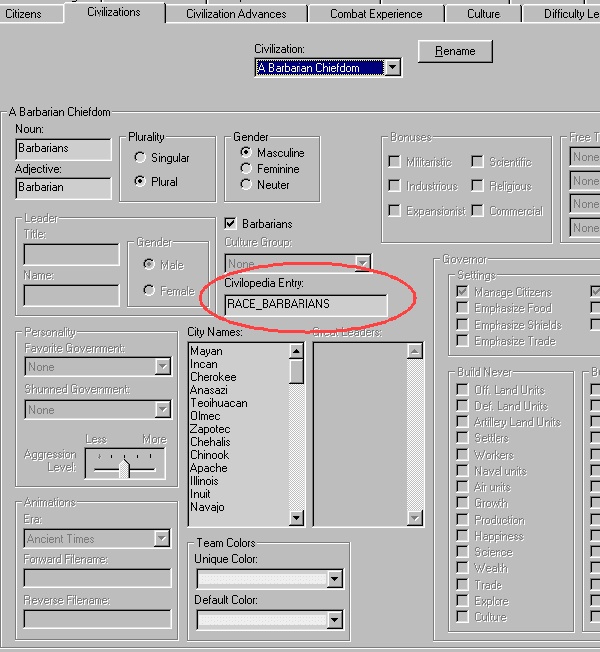Click the Noun text field
Screen dimensions: 600x652
pos(63,149)
